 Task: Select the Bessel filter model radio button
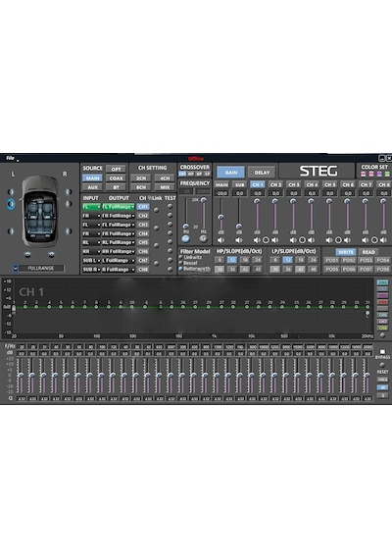coord(180,263)
